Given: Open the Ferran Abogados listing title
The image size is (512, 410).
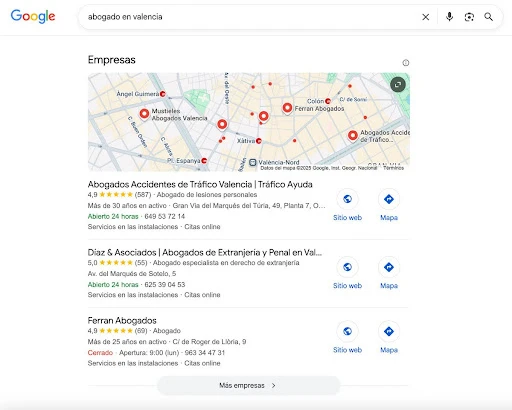Looking at the screenshot, I should point(122,320).
